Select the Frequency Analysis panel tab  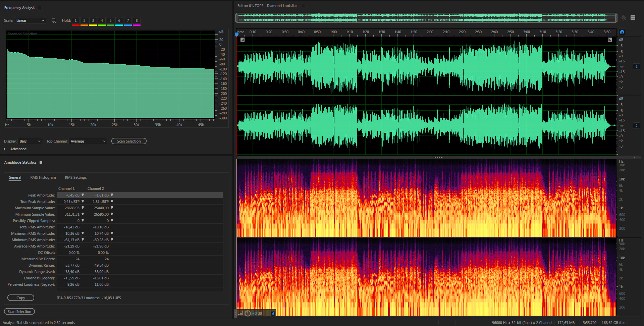point(20,8)
